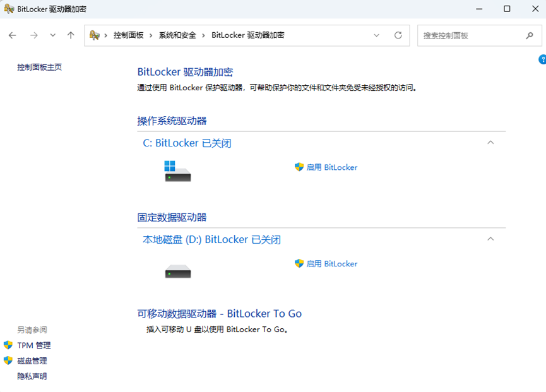The width and height of the screenshot is (546, 392).
Task: Click the 搜索控制面板 search field
Action: (480, 35)
